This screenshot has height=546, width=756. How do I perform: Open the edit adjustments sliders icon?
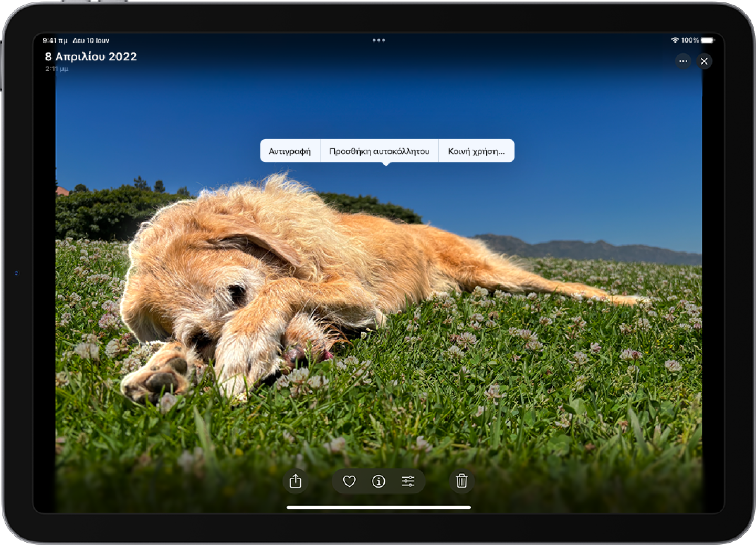coord(408,481)
